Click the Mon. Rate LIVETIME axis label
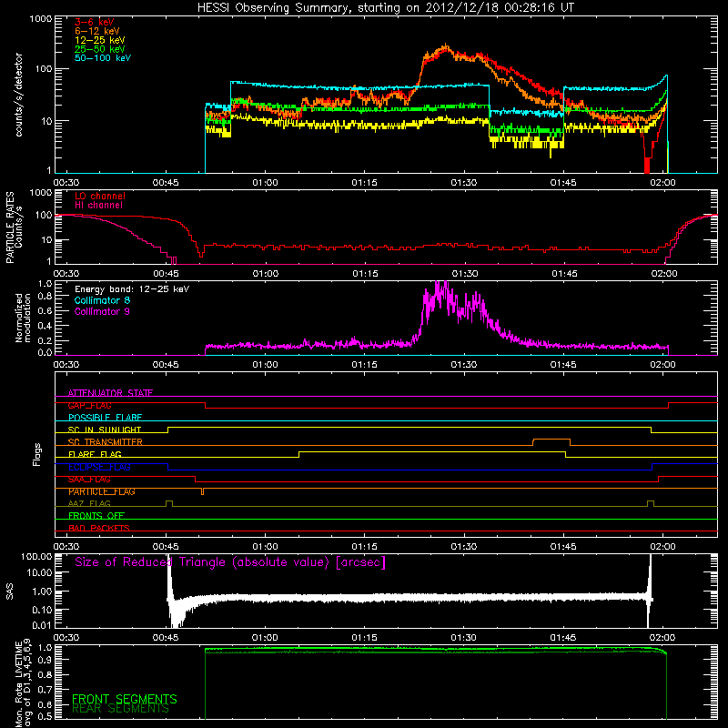Screen dimensions: 728x728 click(x=23, y=683)
